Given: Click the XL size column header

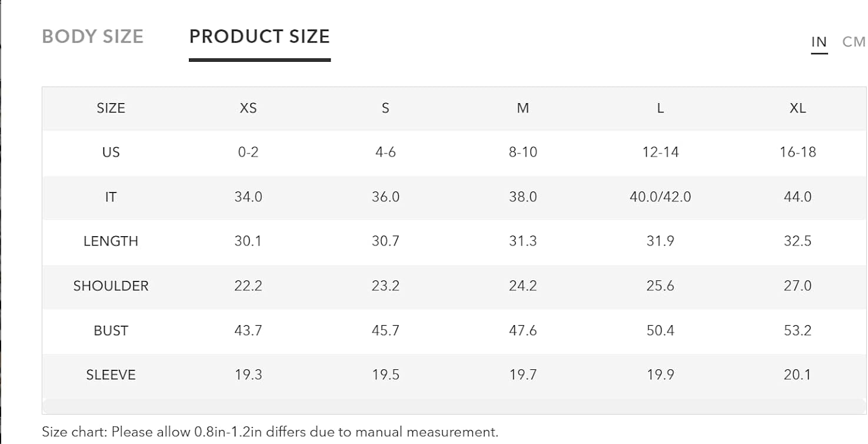Looking at the screenshot, I should click(798, 108).
